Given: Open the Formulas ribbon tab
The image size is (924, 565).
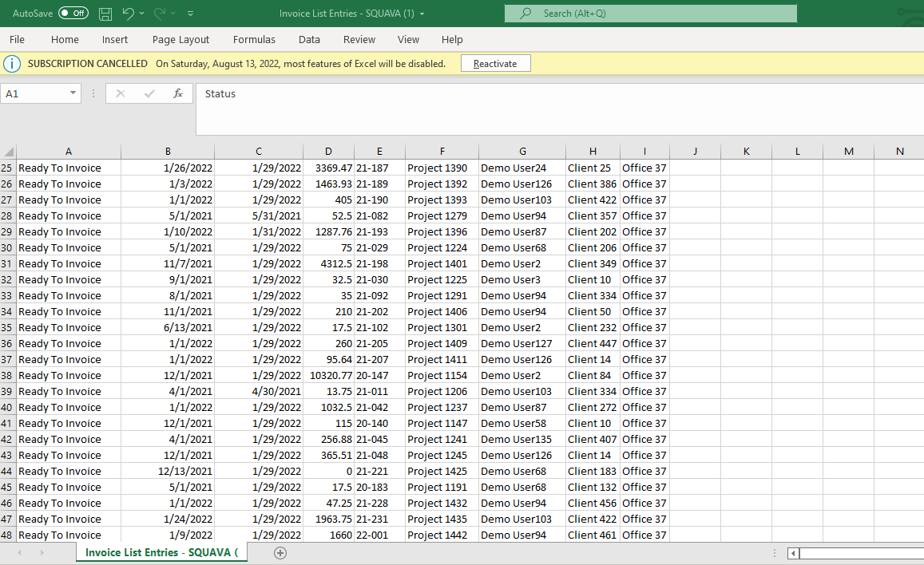Looking at the screenshot, I should point(254,39).
